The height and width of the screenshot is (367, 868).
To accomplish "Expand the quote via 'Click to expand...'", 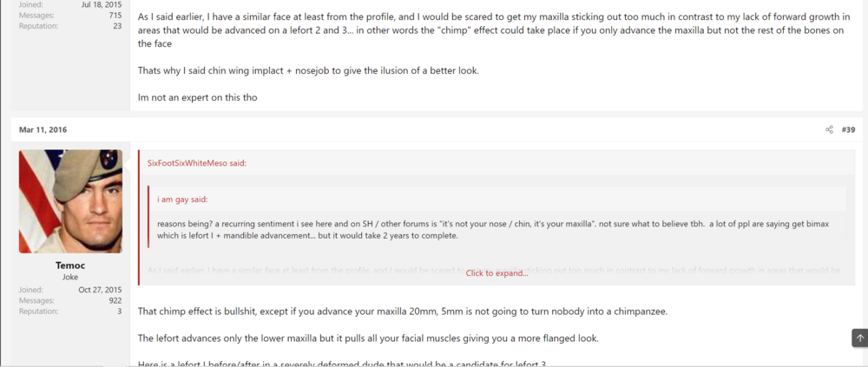I will click(496, 273).
